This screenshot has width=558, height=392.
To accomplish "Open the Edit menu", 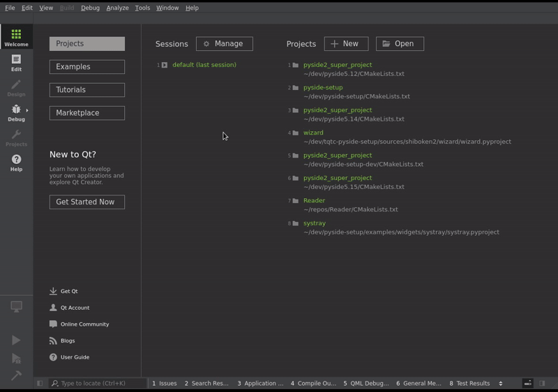I will (27, 8).
